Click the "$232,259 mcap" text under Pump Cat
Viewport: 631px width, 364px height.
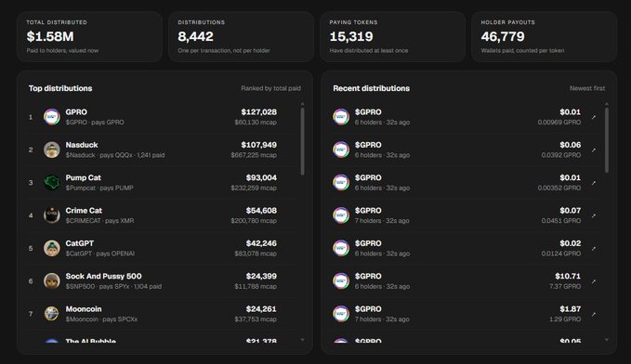tap(254, 188)
